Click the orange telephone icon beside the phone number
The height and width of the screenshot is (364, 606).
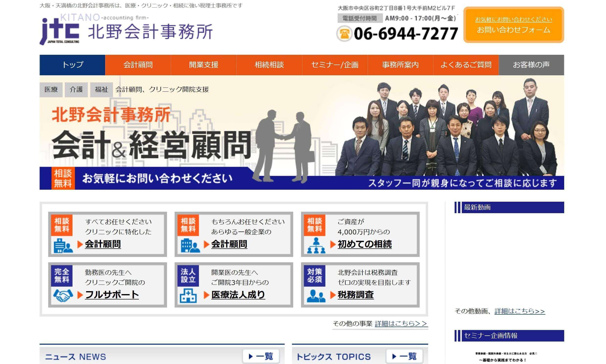tap(344, 34)
